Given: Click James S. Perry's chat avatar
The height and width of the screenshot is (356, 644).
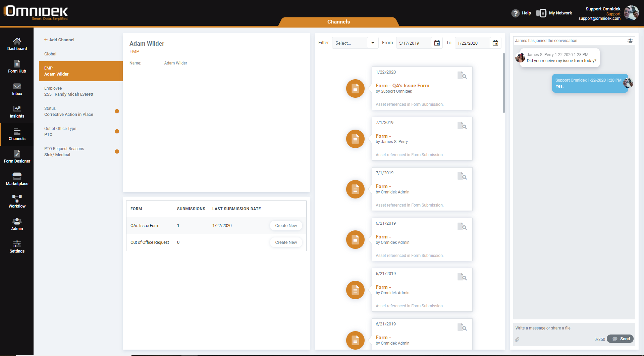Looking at the screenshot, I should coord(520,58).
